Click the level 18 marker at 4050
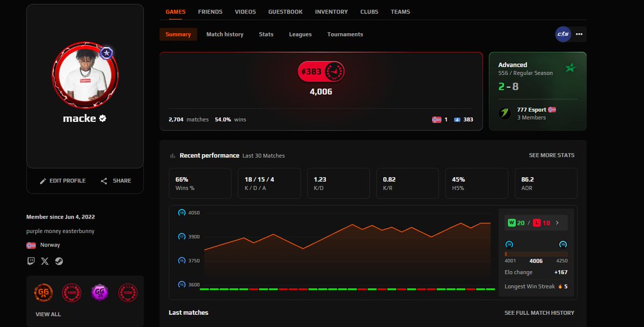 coord(181,213)
